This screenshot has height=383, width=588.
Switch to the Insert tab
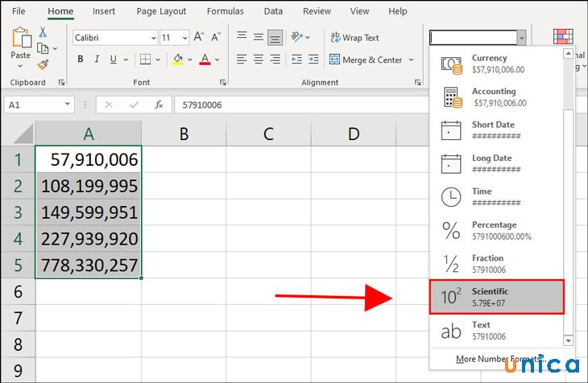tap(104, 11)
